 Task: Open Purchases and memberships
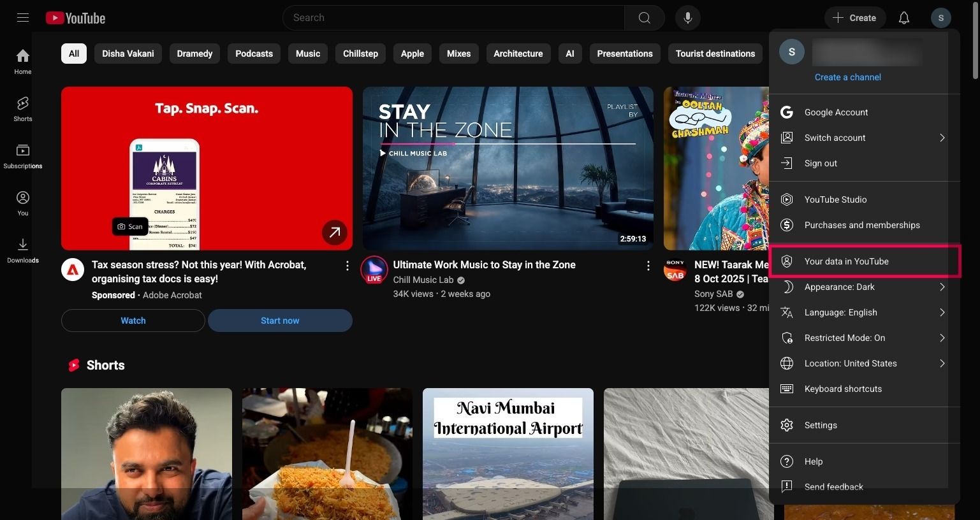865,225
